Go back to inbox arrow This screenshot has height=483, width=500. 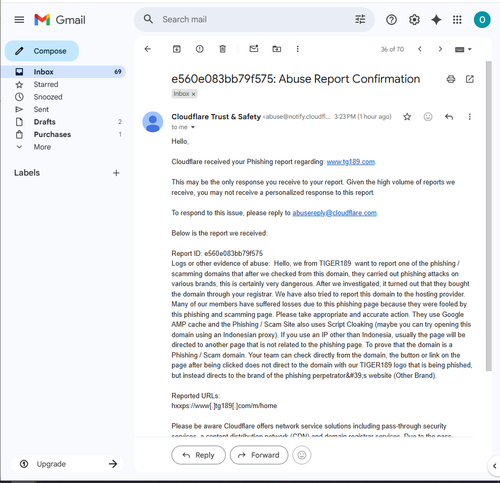pyautogui.click(x=148, y=49)
